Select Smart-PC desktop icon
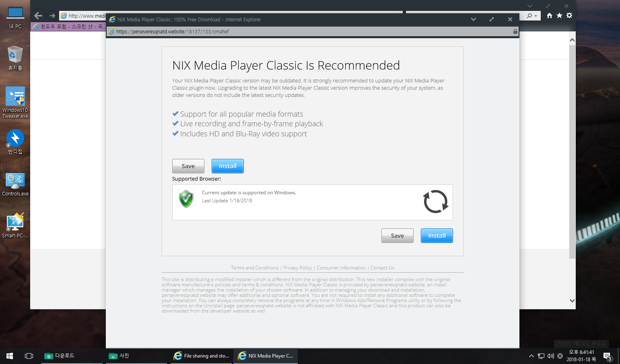The image size is (620, 364). (15, 226)
